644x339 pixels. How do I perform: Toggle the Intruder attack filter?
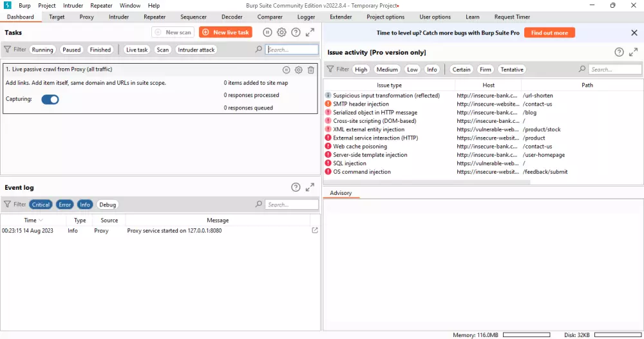point(196,50)
